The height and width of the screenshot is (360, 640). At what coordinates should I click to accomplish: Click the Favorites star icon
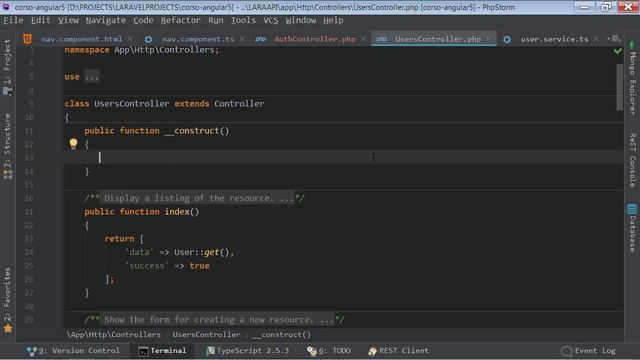pos(8,328)
